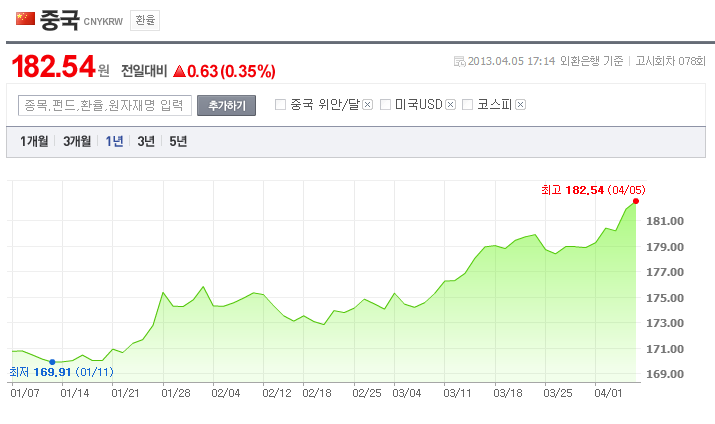Click the 182.54 current rate value

click(53, 67)
